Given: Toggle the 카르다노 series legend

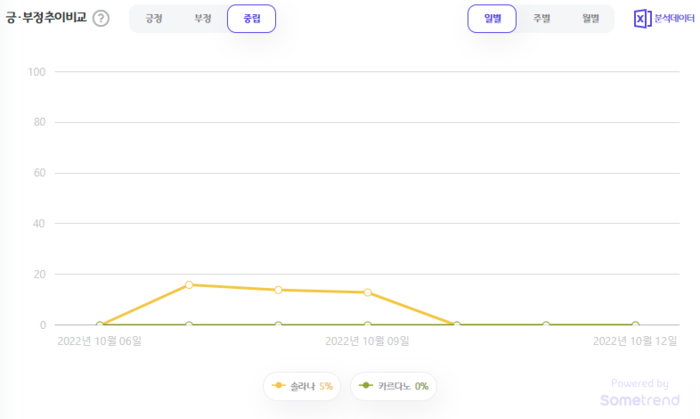Looking at the screenshot, I should (393, 386).
